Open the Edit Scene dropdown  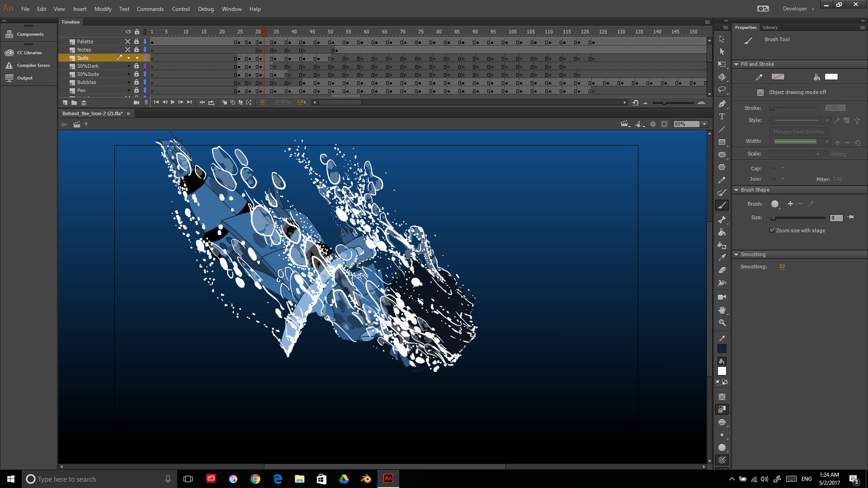625,124
